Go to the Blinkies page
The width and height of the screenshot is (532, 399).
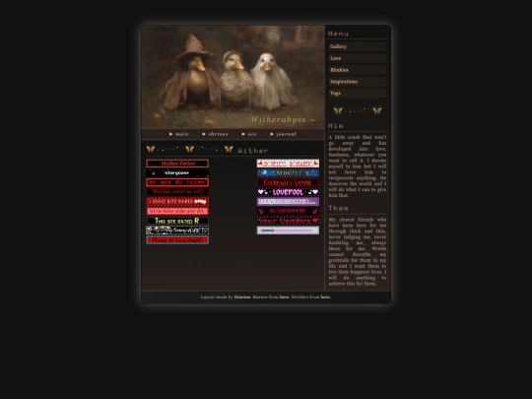[x=358, y=70]
